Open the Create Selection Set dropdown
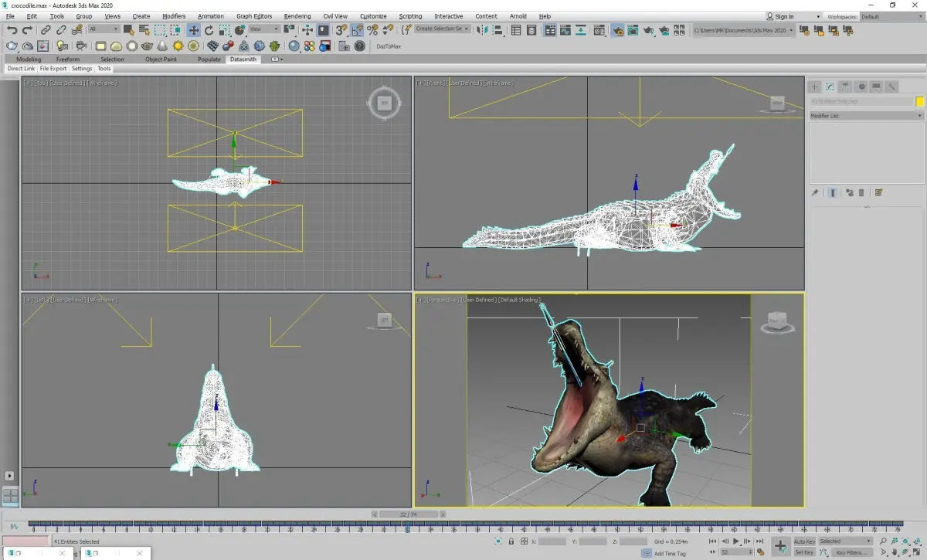Viewport: 927px width, 560px height. coord(443,29)
